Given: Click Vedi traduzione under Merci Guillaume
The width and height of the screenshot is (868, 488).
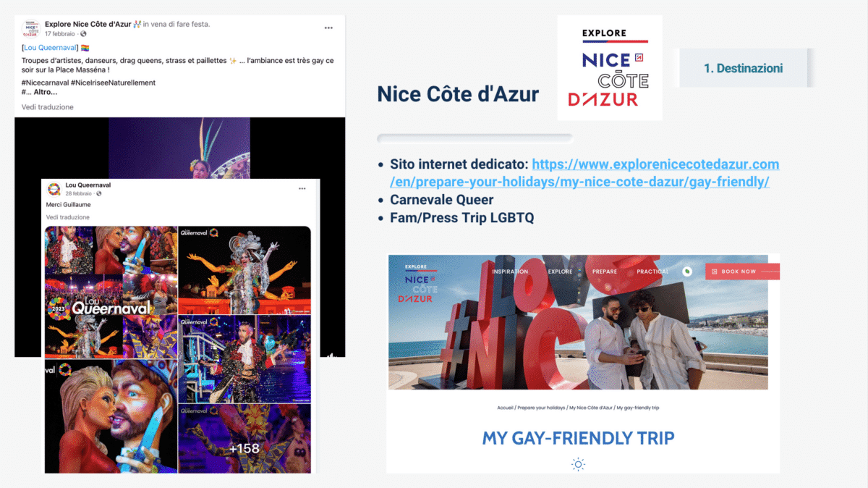Looking at the screenshot, I should click(x=68, y=217).
